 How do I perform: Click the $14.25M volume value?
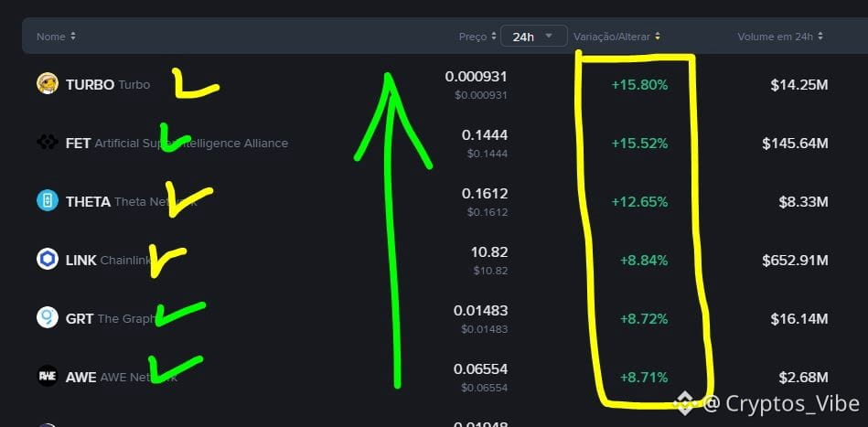click(798, 85)
